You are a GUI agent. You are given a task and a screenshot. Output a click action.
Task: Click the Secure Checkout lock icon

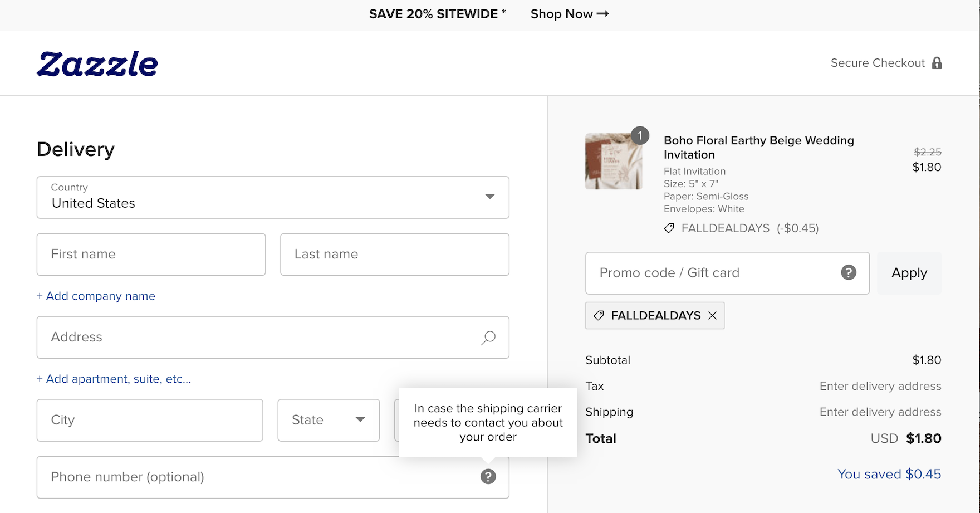pos(937,63)
